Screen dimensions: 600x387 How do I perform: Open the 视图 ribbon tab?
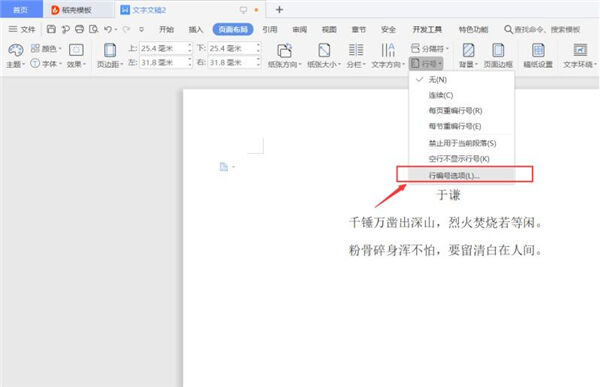329,29
